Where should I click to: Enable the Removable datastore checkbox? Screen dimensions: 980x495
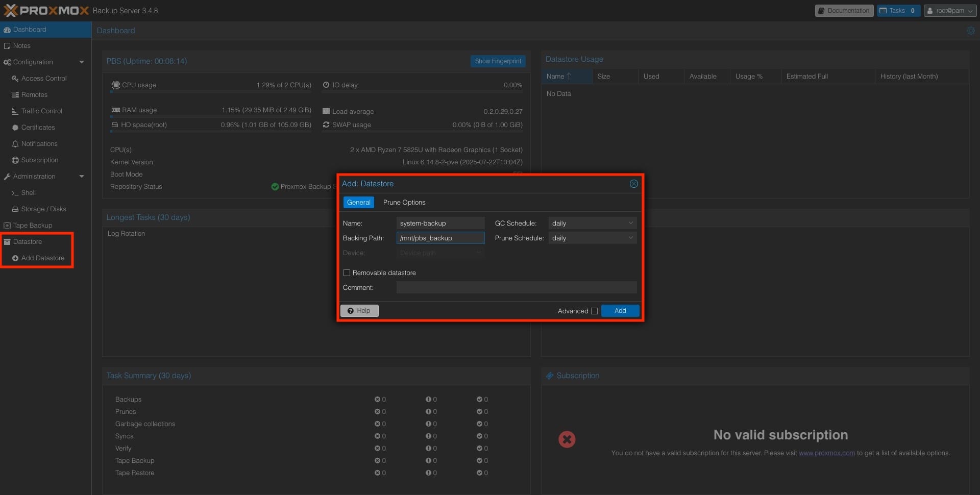click(x=347, y=273)
